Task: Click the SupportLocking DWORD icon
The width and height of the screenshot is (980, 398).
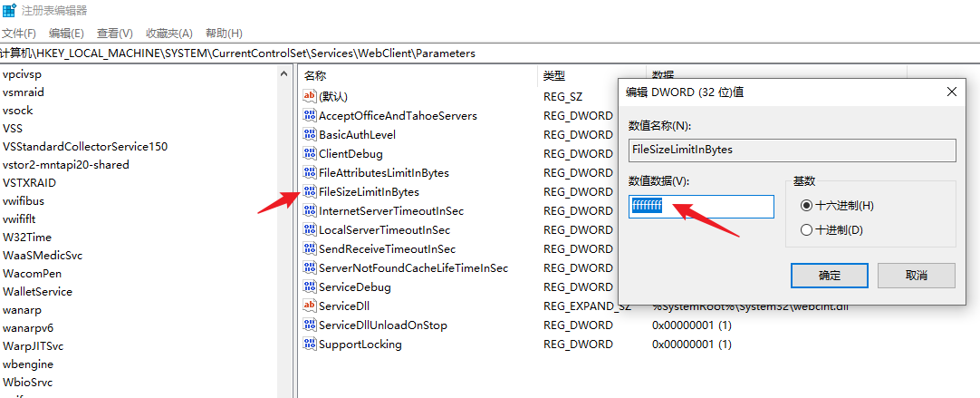Action: click(310, 345)
